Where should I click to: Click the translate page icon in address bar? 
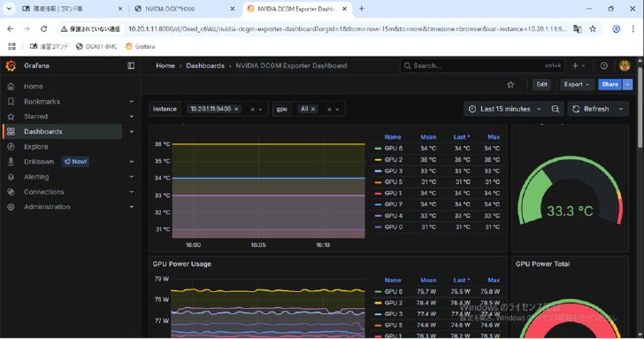coord(578,28)
